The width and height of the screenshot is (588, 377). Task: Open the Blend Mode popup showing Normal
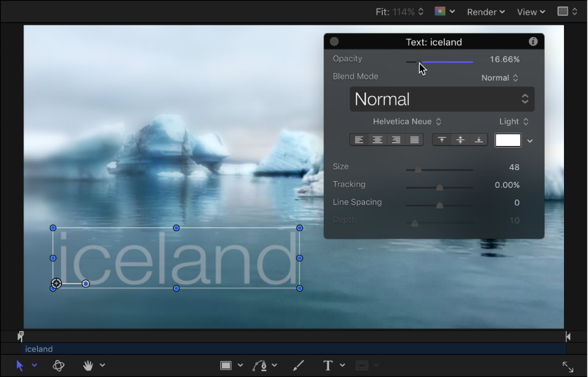click(x=499, y=78)
